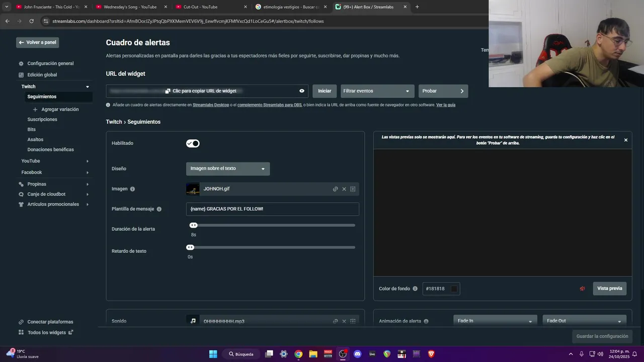Click Guardar la configuración button
Image resolution: width=644 pixels, height=362 pixels.
(x=602, y=336)
